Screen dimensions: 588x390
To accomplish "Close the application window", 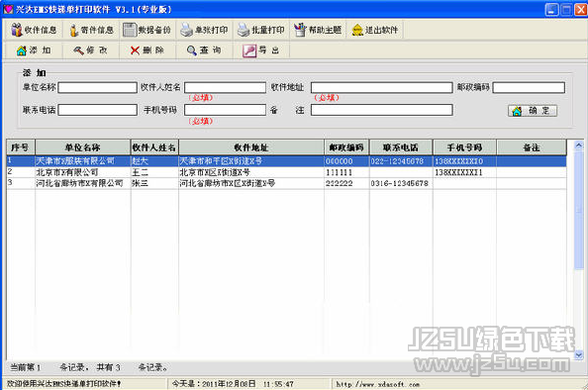I will click(581, 9).
